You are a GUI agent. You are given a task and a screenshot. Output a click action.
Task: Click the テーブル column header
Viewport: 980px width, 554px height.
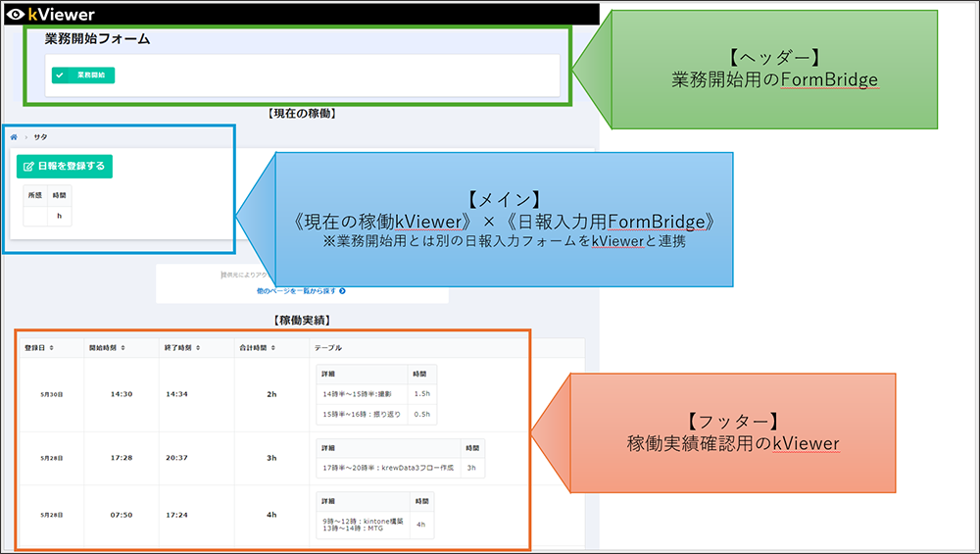tap(328, 348)
